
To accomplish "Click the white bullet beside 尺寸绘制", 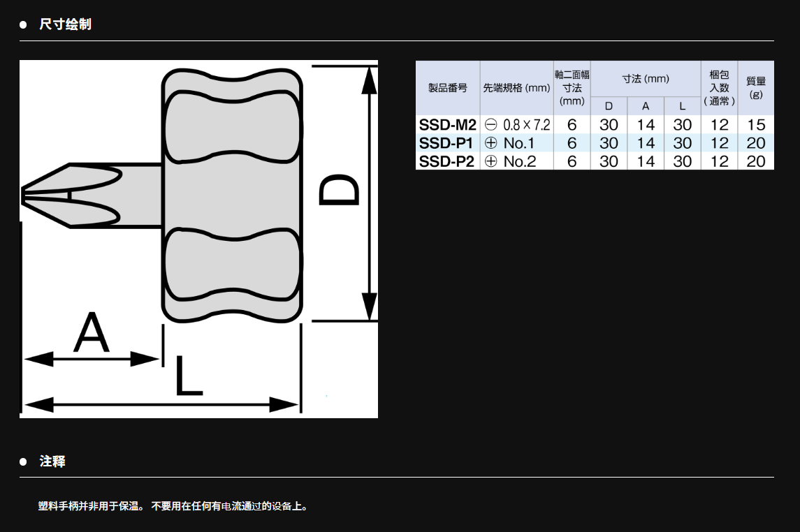I will (x=23, y=24).
